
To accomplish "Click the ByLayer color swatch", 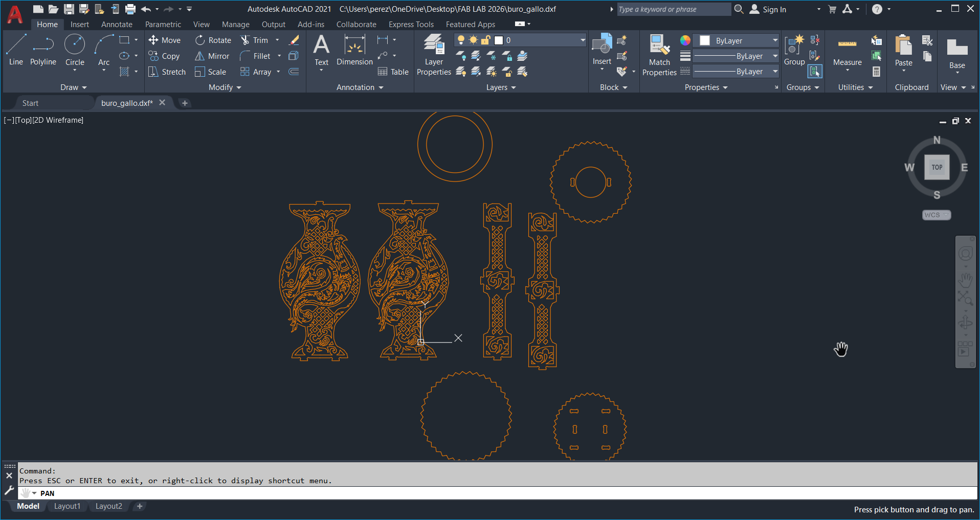I will click(x=705, y=40).
